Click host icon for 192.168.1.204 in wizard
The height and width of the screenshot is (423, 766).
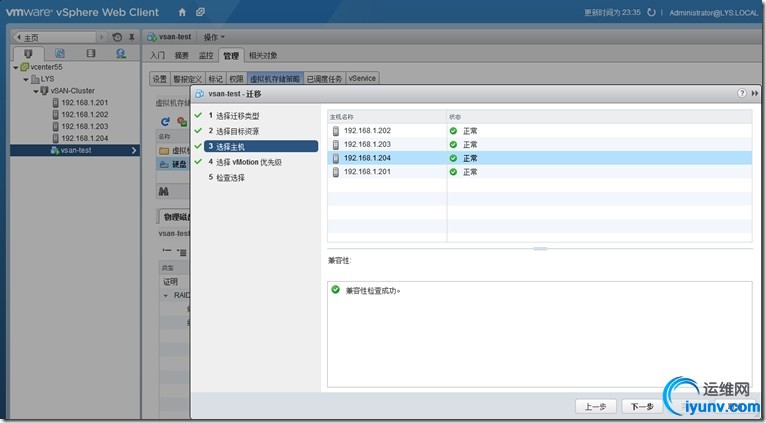(x=336, y=158)
